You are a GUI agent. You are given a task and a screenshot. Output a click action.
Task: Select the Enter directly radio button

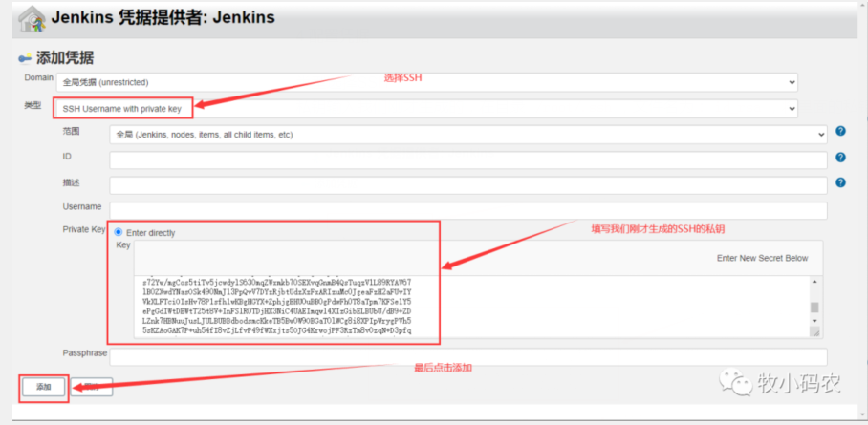click(x=118, y=232)
